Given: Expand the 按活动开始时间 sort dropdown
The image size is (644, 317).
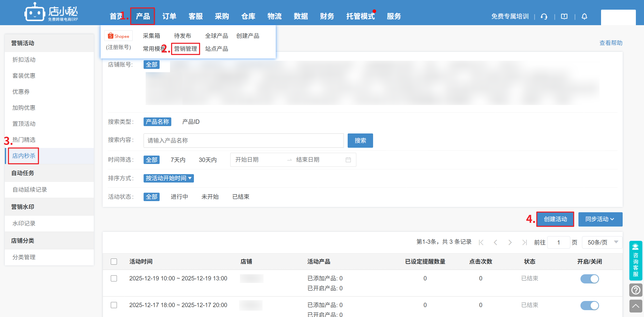Looking at the screenshot, I should pyautogui.click(x=168, y=178).
